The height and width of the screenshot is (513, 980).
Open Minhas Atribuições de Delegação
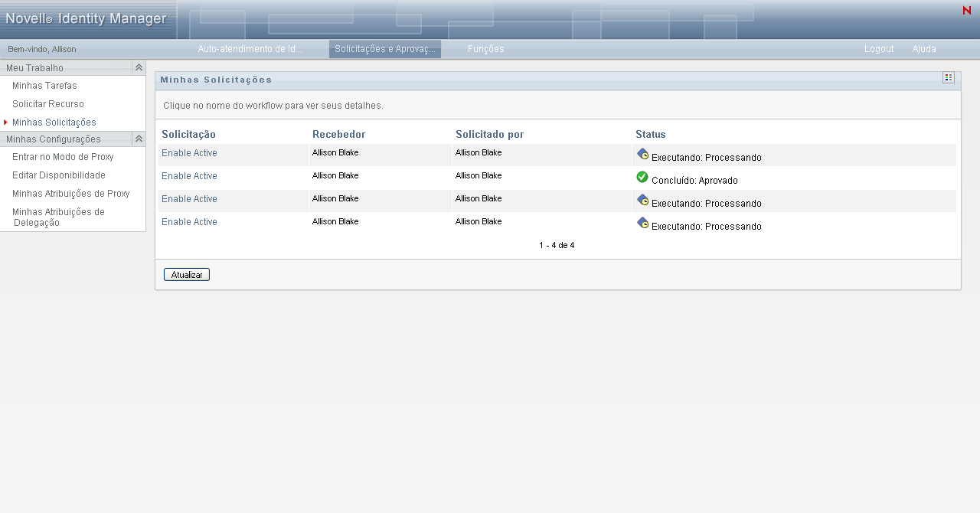coord(59,217)
